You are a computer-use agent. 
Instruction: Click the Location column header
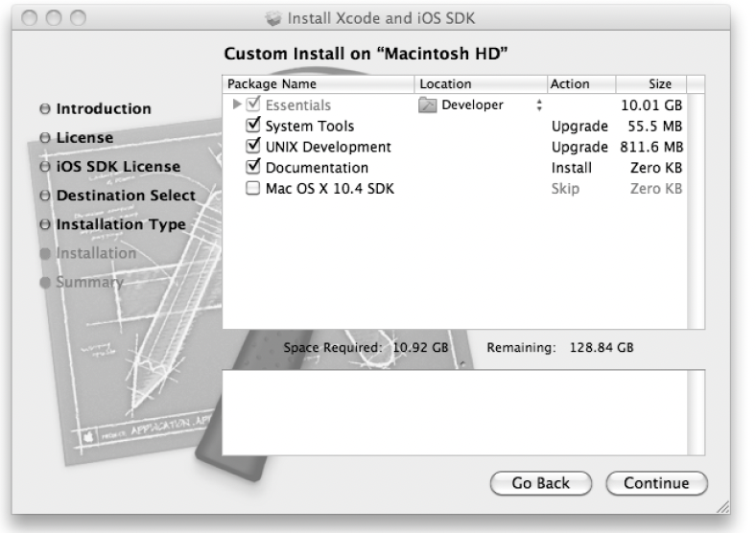(481, 83)
